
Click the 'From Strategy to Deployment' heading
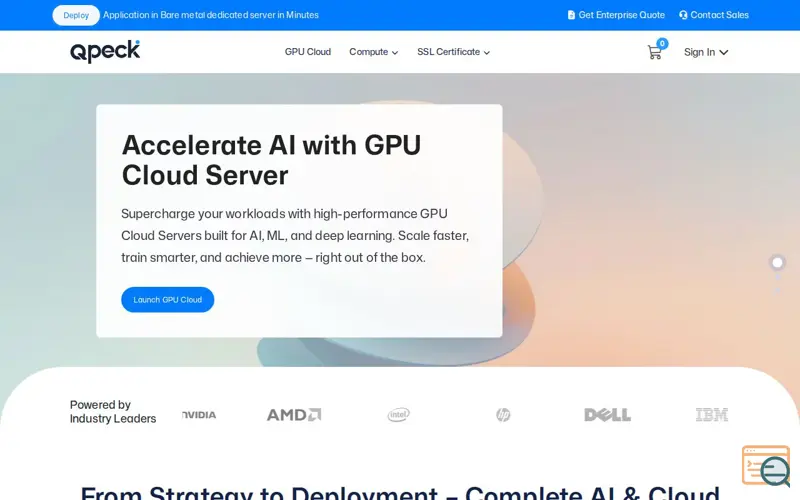[x=400, y=492]
